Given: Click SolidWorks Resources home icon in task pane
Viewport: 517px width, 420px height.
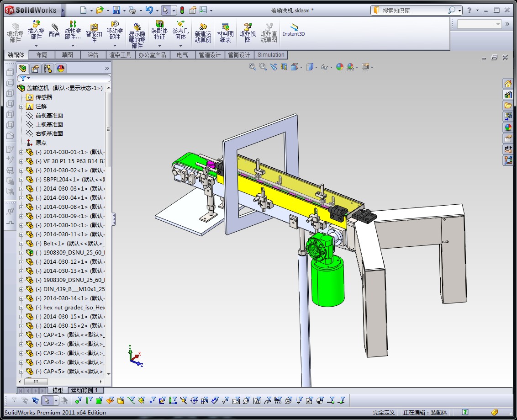Looking at the screenshot, I should pyautogui.click(x=508, y=84).
